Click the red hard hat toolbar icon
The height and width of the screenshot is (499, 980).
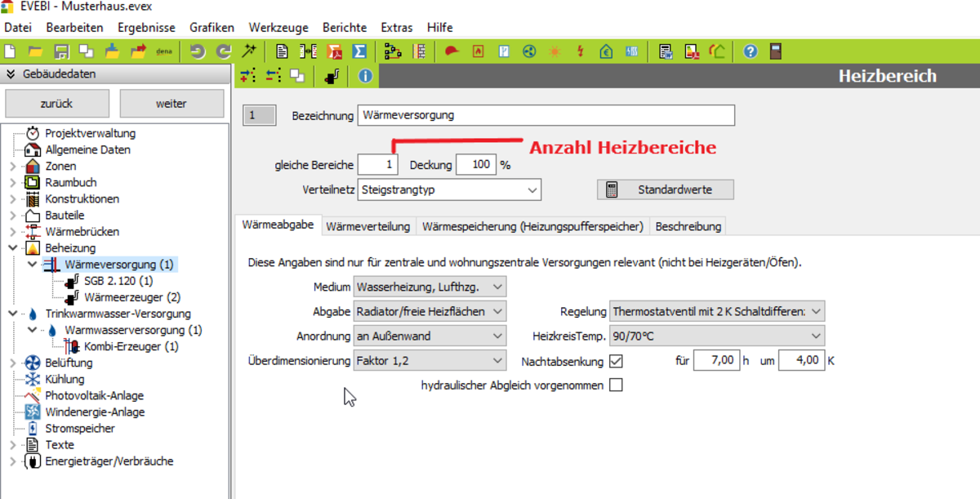click(x=452, y=51)
